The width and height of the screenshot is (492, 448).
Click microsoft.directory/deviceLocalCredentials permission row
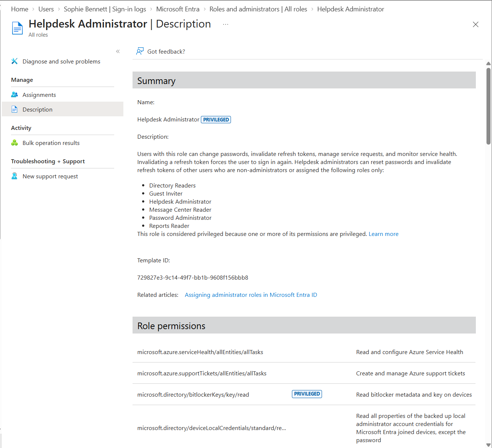(x=304, y=428)
